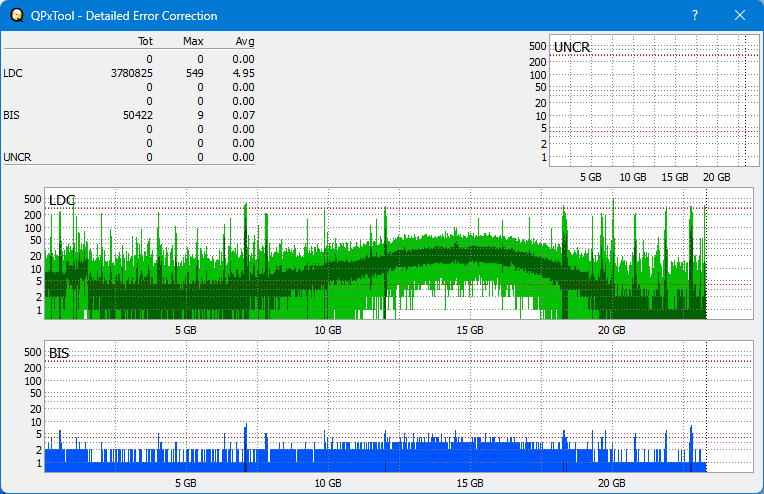
Task: Click the 10 GB axis label under BIS chart
Action: (x=328, y=483)
